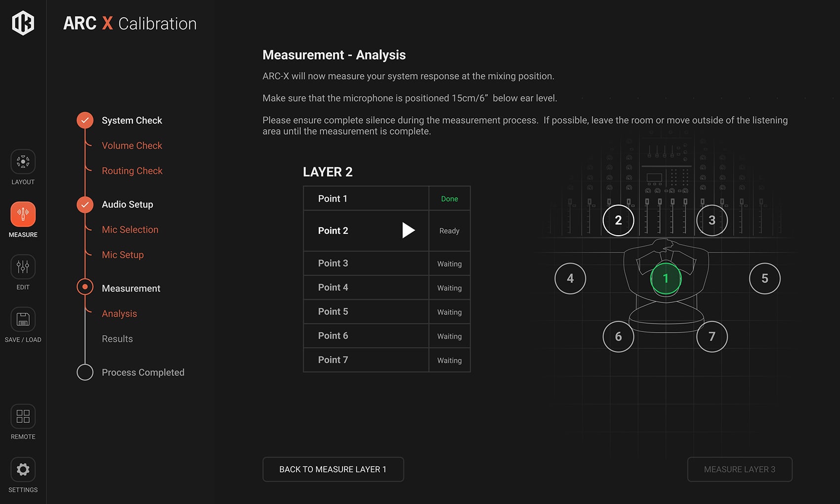Go to the Volume Check step
The image size is (840, 504).
tap(132, 146)
